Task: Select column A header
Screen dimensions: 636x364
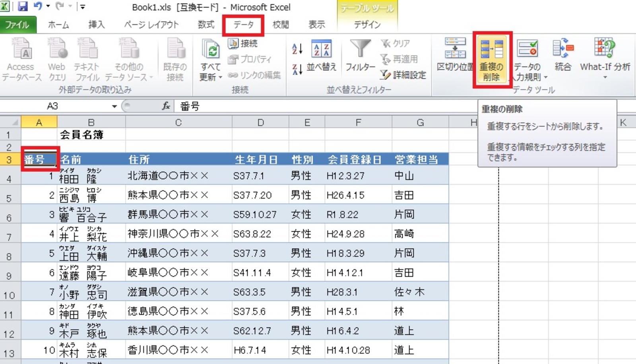Action: (39, 122)
